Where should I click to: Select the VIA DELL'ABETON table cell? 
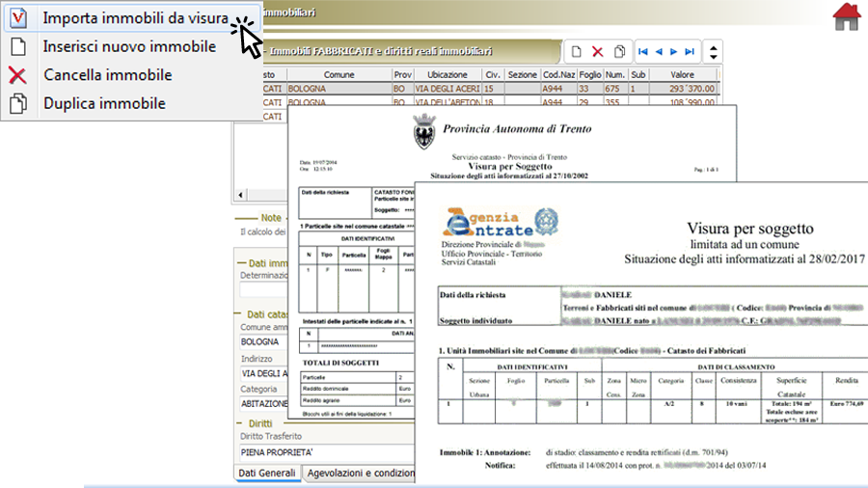[x=448, y=102]
